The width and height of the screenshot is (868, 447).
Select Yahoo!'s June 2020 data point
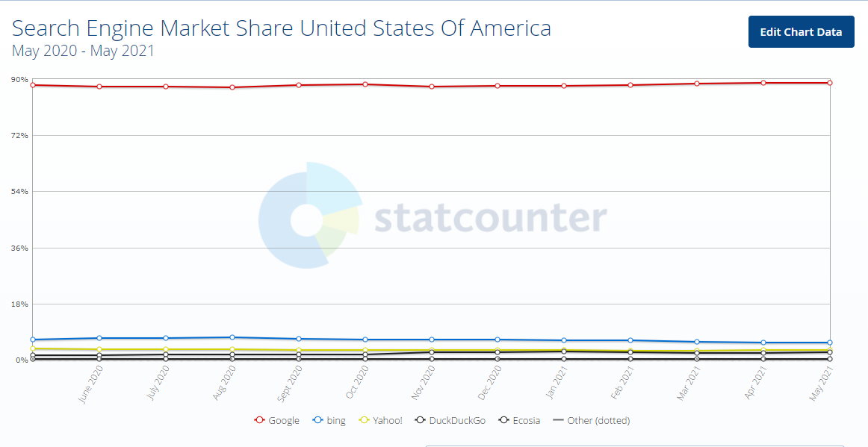coord(99,349)
